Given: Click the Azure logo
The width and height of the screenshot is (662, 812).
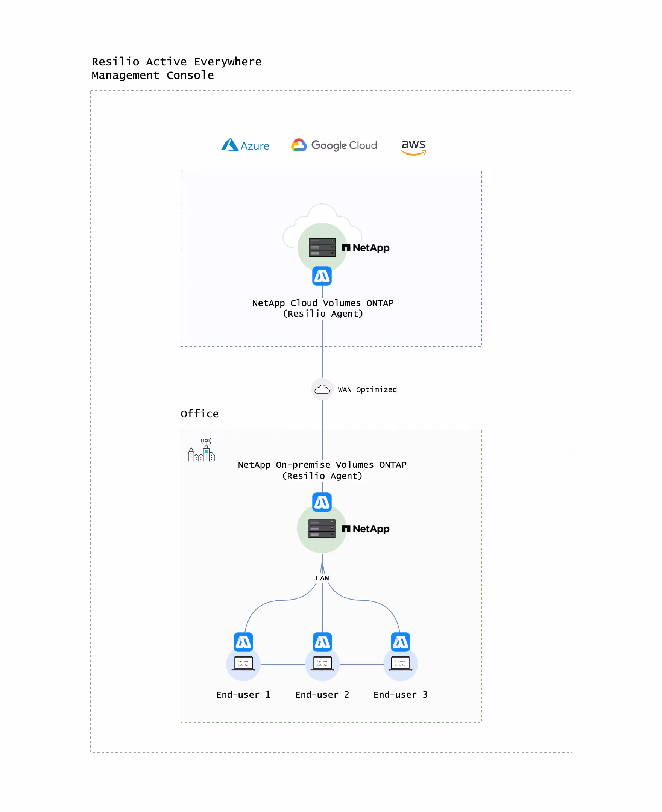Looking at the screenshot, I should tap(245, 145).
